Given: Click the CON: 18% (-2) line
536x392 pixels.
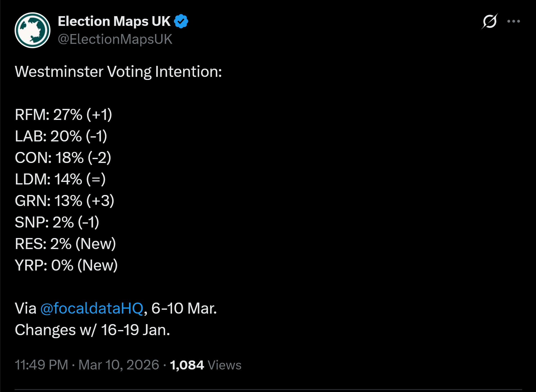Looking at the screenshot, I should 63,158.
